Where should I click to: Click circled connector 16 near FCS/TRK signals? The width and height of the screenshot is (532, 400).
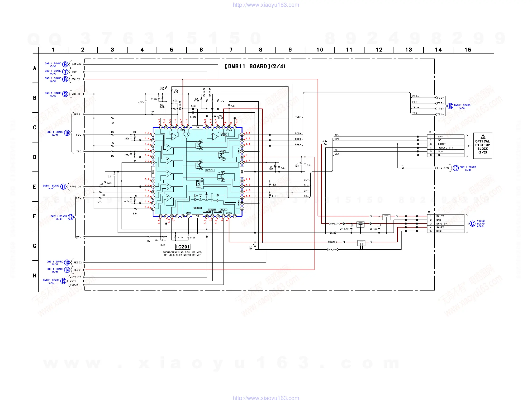(450, 106)
